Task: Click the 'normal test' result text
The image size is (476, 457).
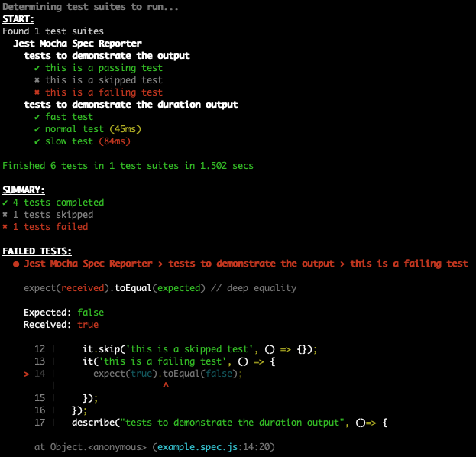Action: click(74, 129)
